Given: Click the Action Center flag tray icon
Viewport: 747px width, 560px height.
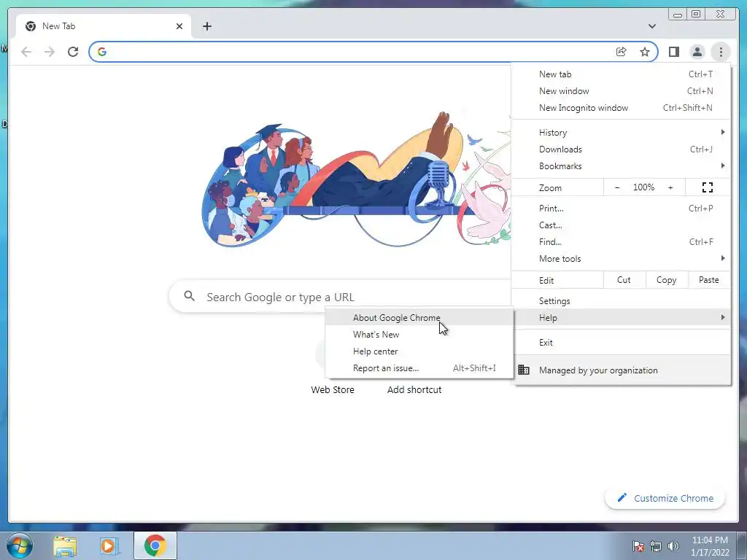Looking at the screenshot, I should 638,546.
